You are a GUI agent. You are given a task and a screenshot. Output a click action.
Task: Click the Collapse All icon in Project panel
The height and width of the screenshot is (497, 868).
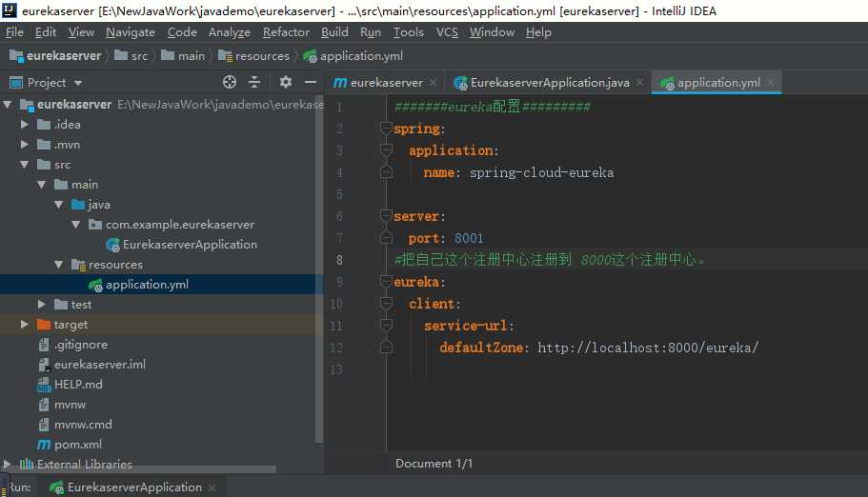[254, 82]
